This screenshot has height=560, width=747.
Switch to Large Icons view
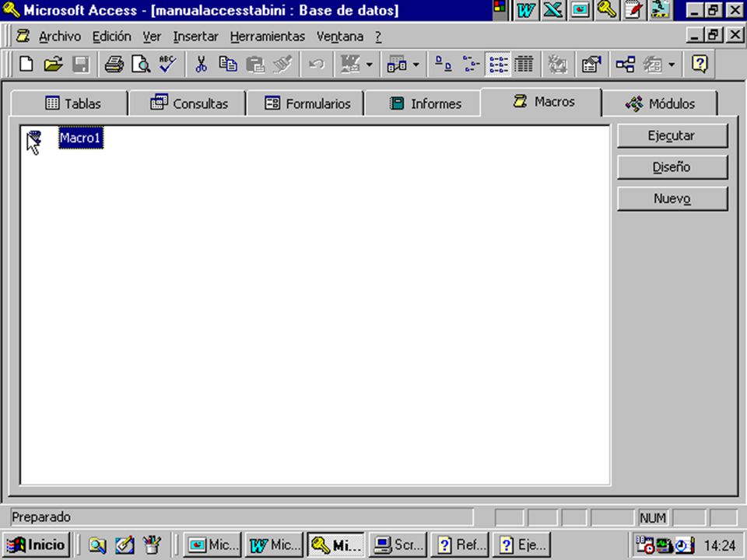(x=444, y=64)
